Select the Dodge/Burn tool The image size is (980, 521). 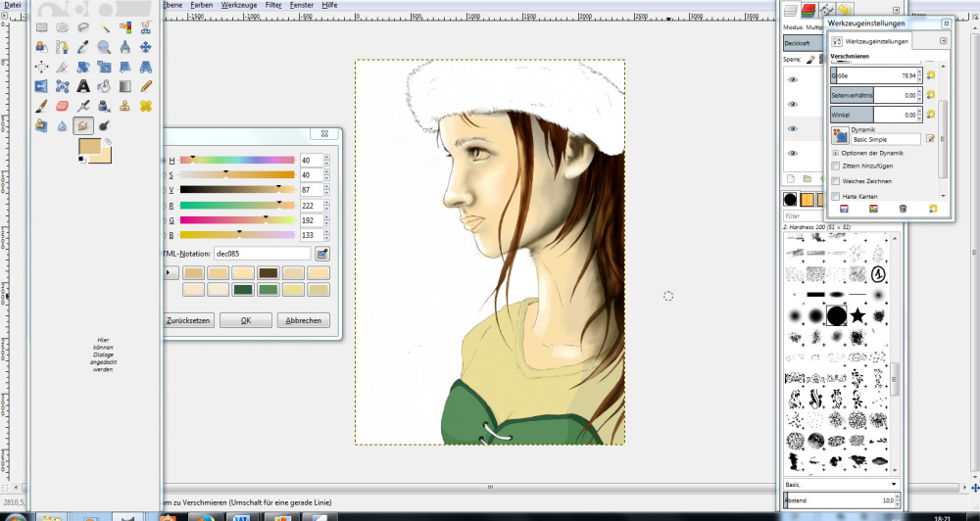[x=105, y=126]
